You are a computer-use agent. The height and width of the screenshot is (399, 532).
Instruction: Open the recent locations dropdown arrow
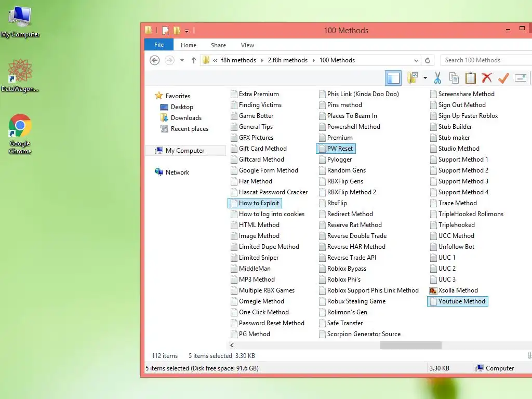(182, 60)
